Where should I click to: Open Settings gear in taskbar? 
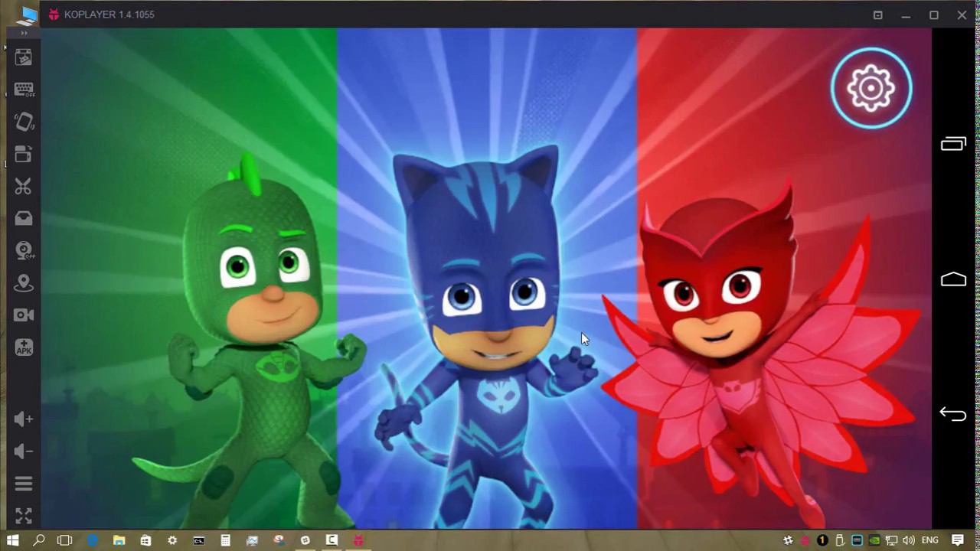pos(172,540)
